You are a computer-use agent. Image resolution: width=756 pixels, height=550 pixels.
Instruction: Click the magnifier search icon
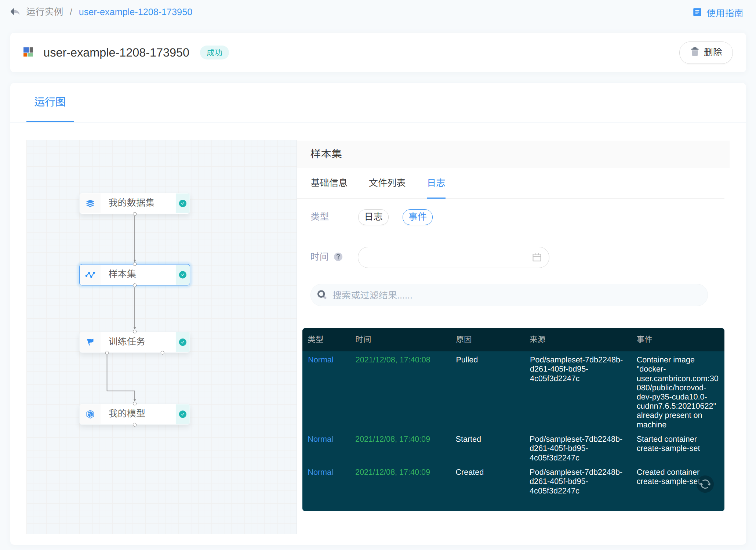point(322,294)
